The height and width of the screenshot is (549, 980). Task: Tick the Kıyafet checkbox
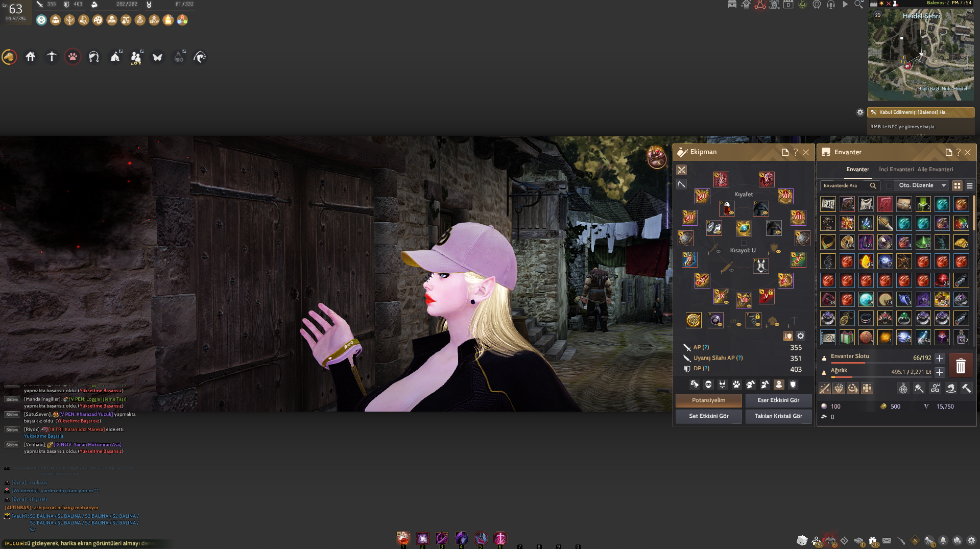pos(744,243)
